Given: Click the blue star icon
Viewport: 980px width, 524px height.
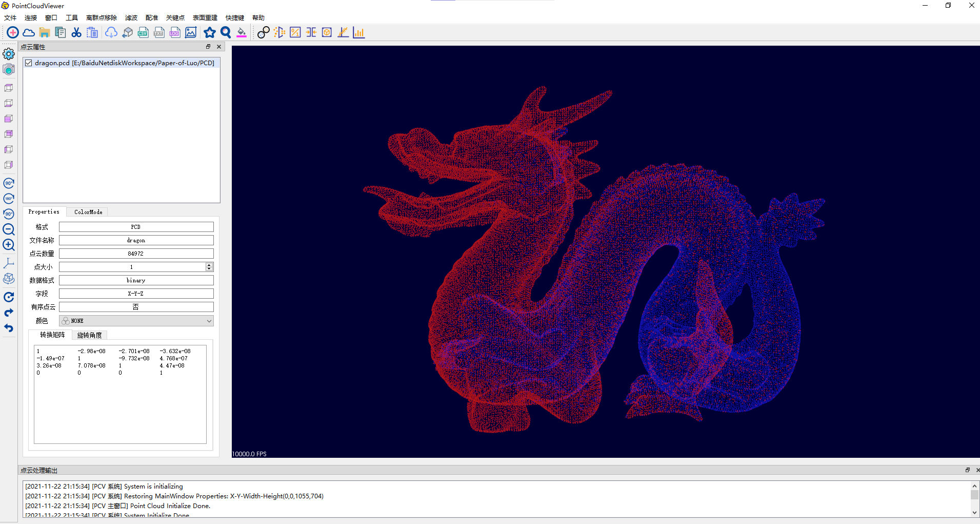Looking at the screenshot, I should 210,33.
